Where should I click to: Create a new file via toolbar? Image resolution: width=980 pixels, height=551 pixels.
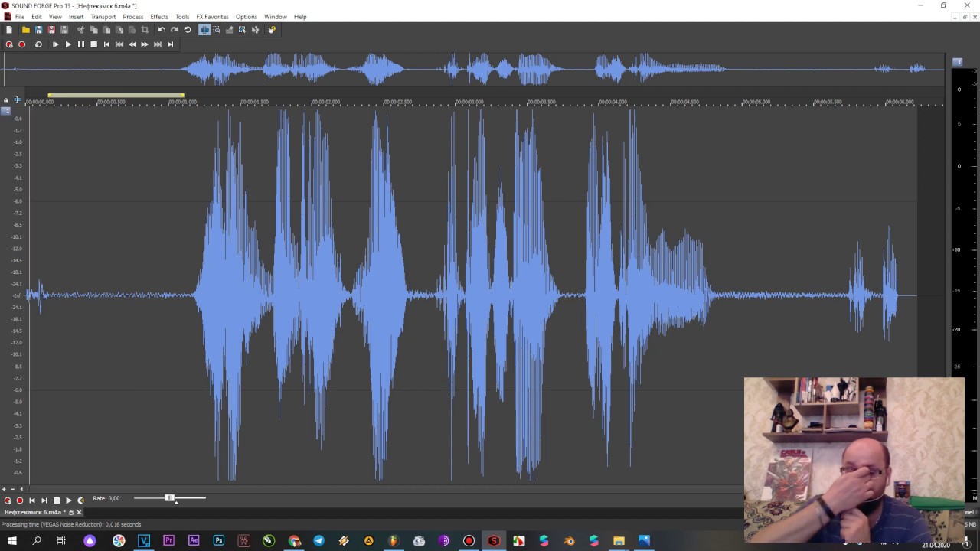click(9, 30)
